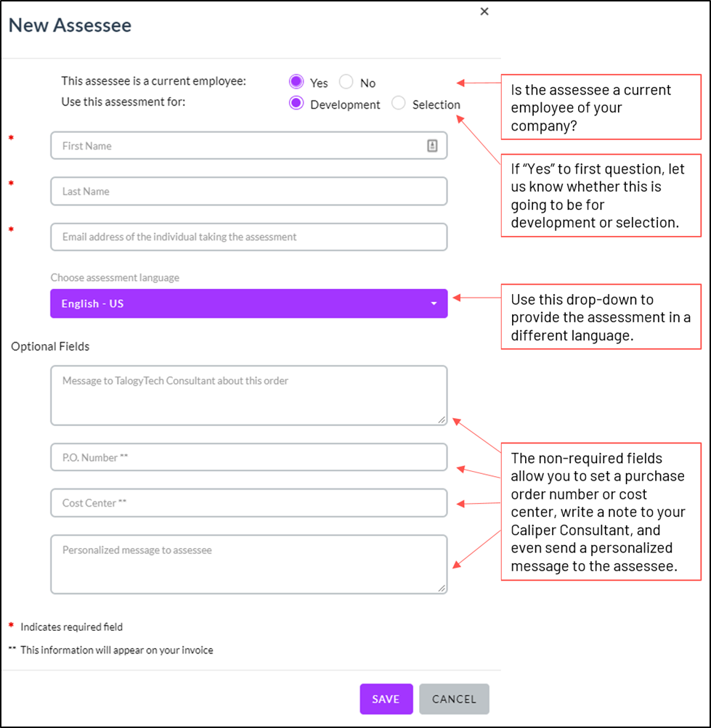
Task: Click the New Assessee dialog title
Action: 70,25
